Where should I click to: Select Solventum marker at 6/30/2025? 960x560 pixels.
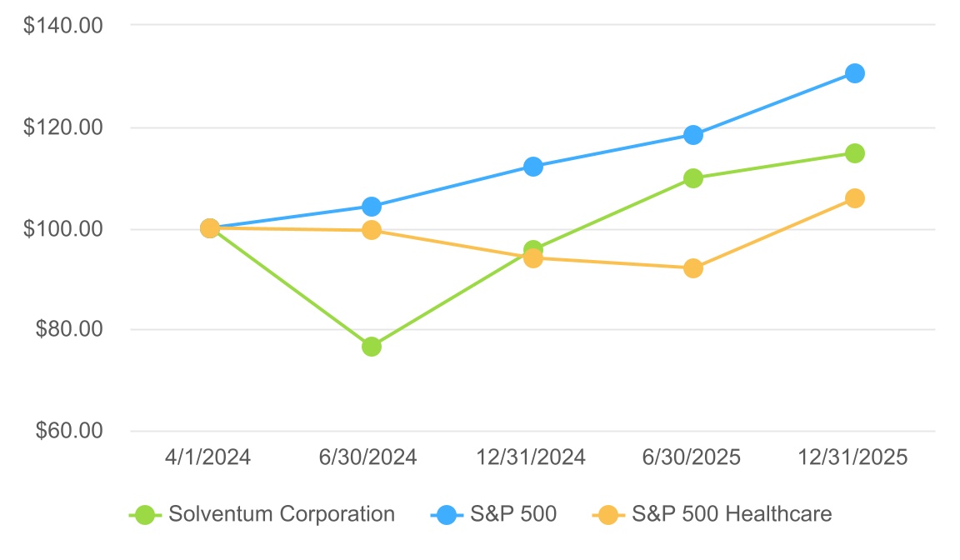click(x=693, y=178)
